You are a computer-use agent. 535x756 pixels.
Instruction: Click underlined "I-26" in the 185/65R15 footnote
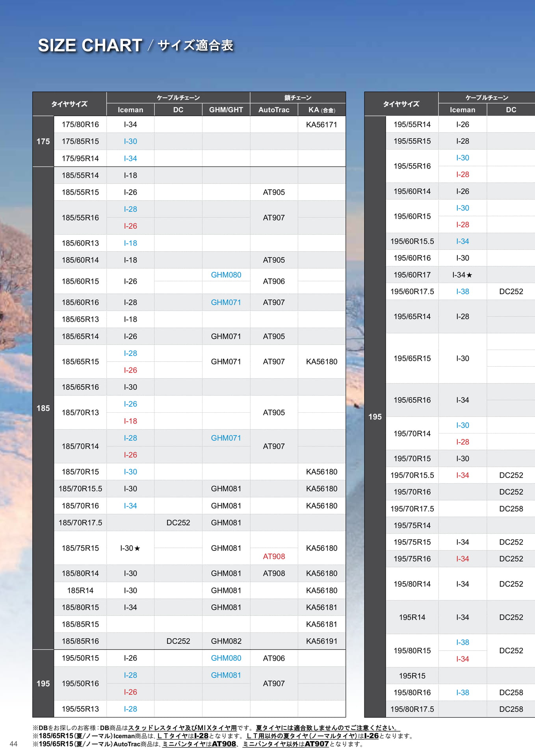[372, 736]
